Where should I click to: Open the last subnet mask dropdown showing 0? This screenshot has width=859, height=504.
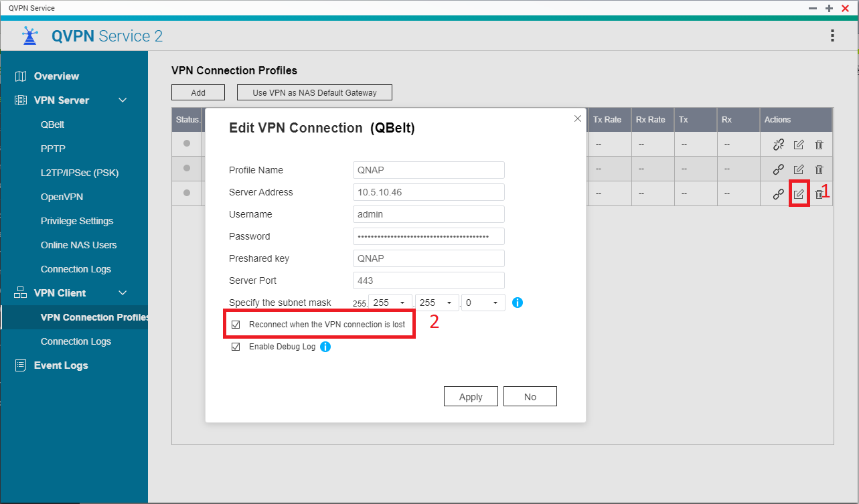point(483,302)
